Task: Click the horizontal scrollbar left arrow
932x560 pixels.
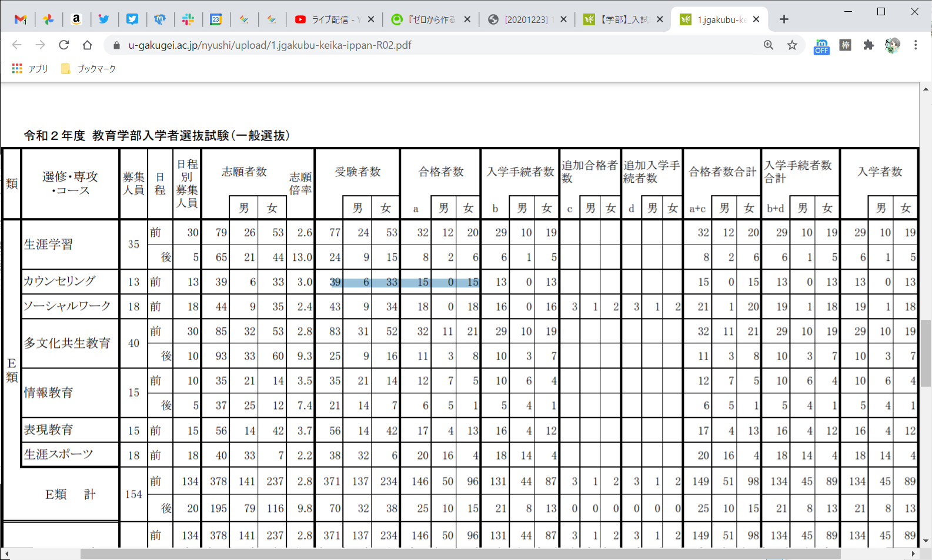Action: (6, 554)
